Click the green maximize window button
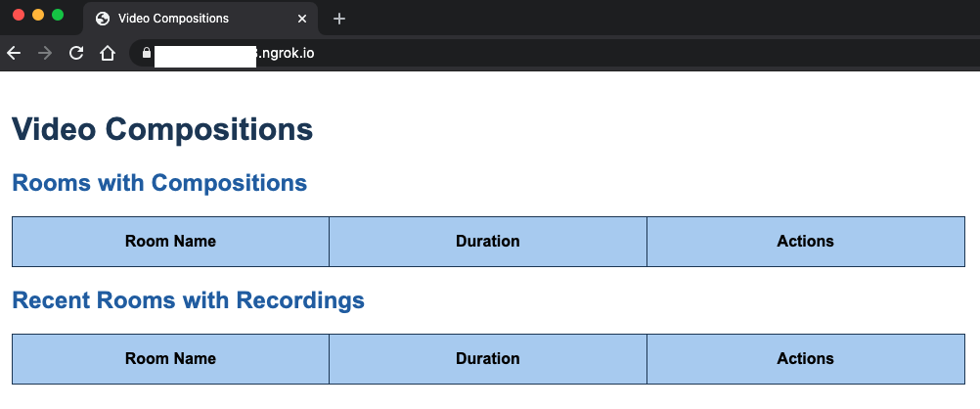The image size is (980, 409). (x=58, y=16)
